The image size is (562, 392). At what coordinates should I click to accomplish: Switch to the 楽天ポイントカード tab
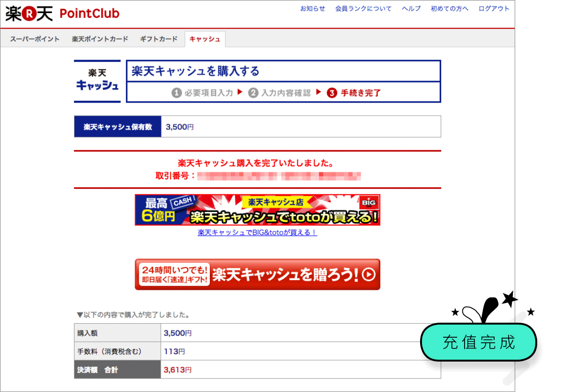coord(100,39)
